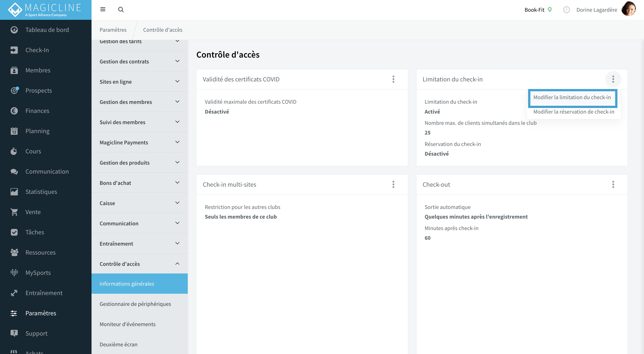Click the Paramètres breadcrumb
This screenshot has width=644, height=354.
[113, 30]
